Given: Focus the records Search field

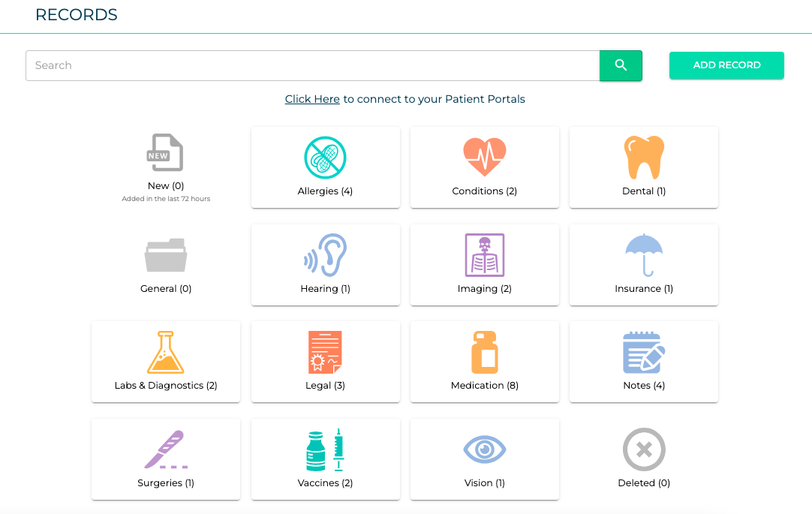Looking at the screenshot, I should point(313,65).
